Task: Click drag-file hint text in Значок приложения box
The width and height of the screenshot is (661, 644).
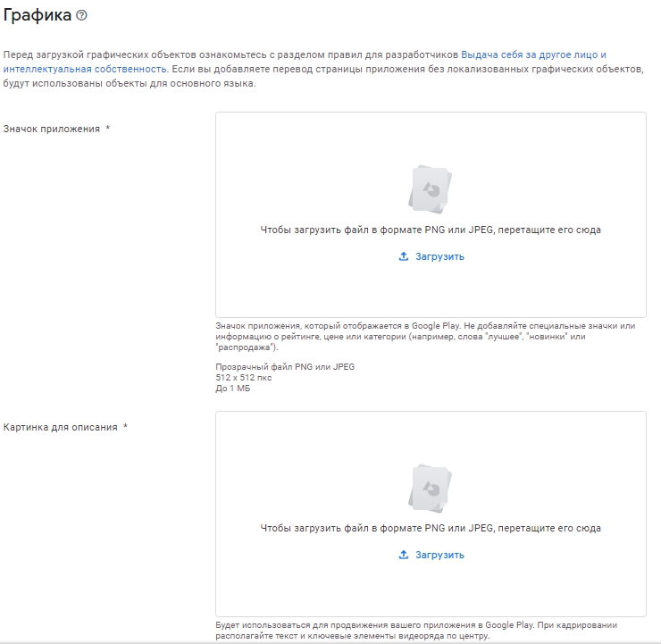Action: (x=431, y=230)
